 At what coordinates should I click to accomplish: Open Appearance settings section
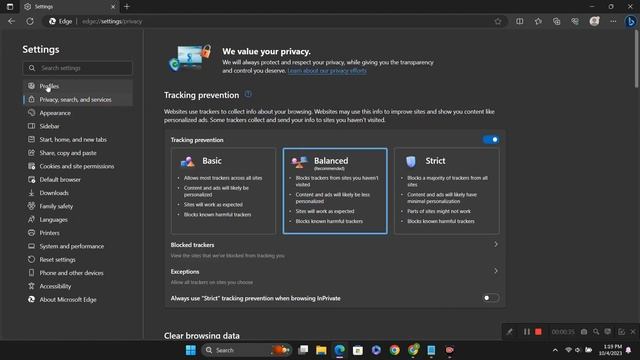point(78,113)
